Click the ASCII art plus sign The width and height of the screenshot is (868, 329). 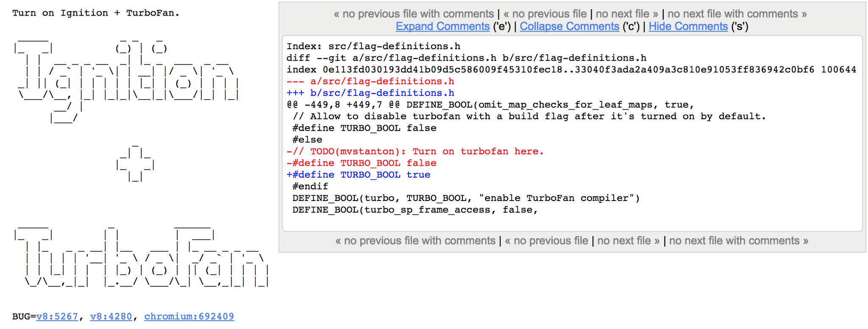point(135,164)
